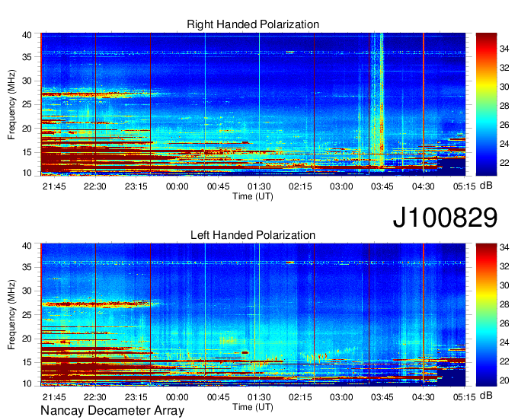Click the 01:30 tick under Right Handed plot
The image size is (518, 420).
(x=259, y=186)
